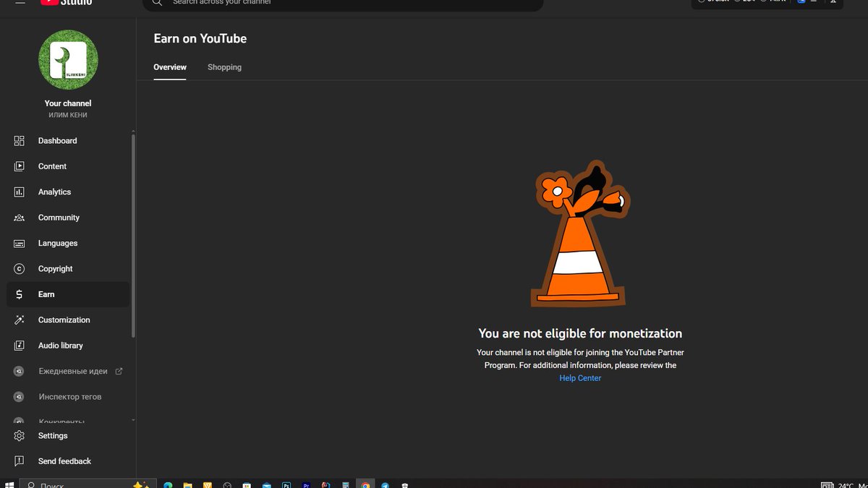Open Analytics via the bar-chart icon
The width and height of the screenshot is (868, 488).
[20, 192]
